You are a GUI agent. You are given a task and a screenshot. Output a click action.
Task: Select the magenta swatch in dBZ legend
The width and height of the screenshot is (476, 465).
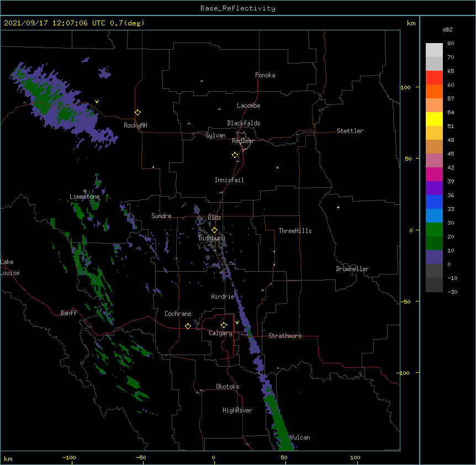coord(434,174)
